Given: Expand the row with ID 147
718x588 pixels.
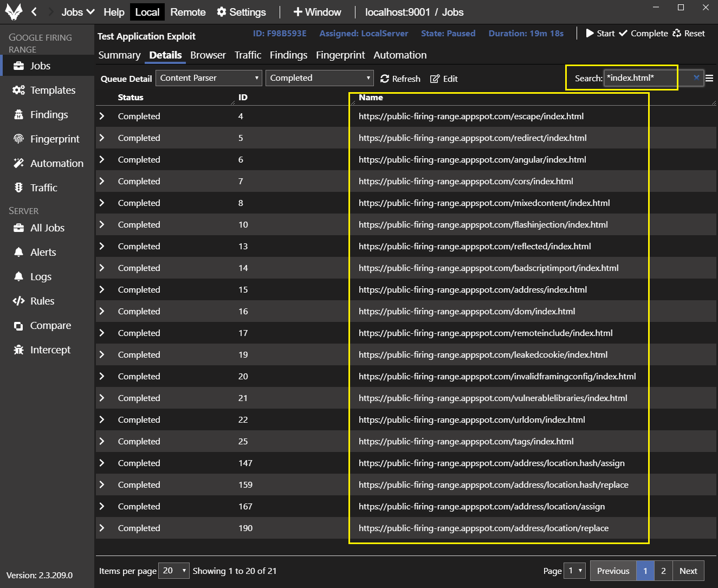Looking at the screenshot, I should pyautogui.click(x=102, y=463).
